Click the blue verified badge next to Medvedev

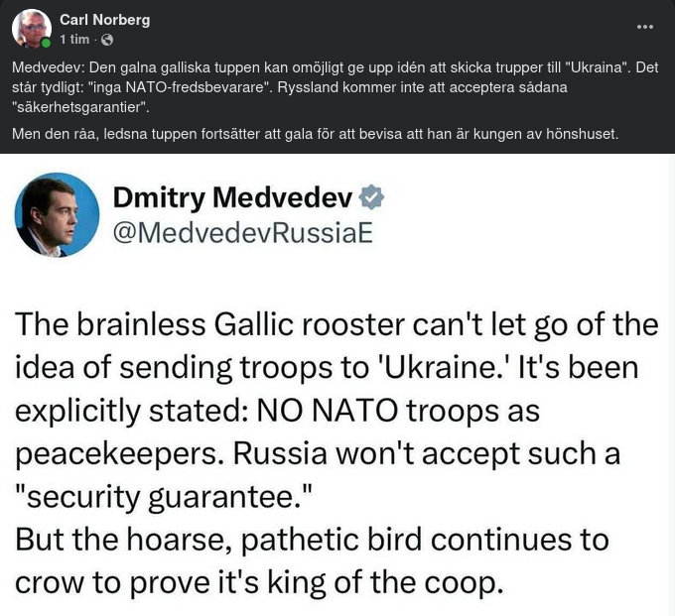click(371, 197)
